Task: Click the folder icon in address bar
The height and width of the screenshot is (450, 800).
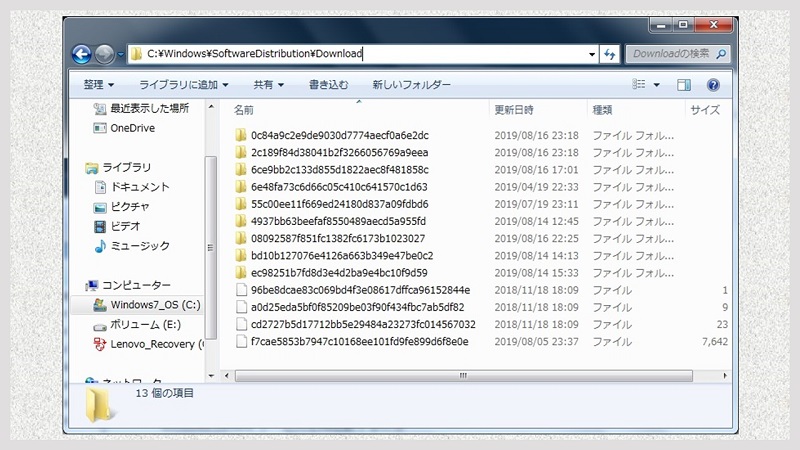Action: coord(136,54)
